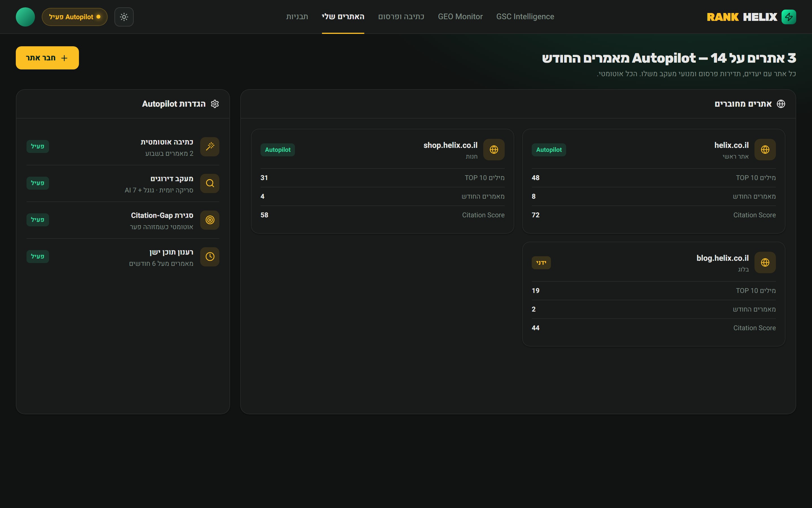
Task: Switch to כתיבה ופרסום tab
Action: tap(401, 16)
